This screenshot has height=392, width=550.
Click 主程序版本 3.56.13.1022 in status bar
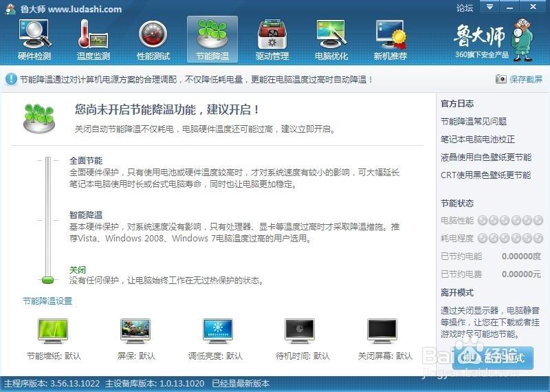pyautogui.click(x=52, y=384)
